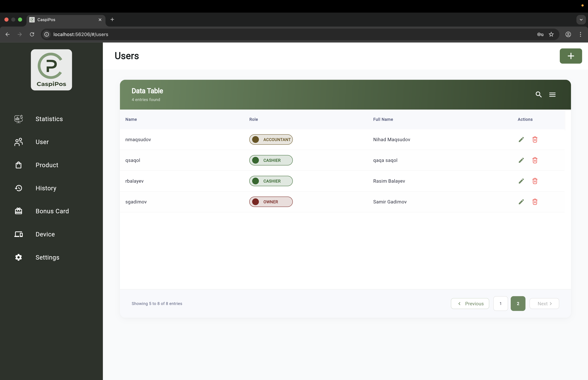The image size is (588, 380).
Task: Click the OWNER role badge for sgadimov
Action: coord(271,202)
